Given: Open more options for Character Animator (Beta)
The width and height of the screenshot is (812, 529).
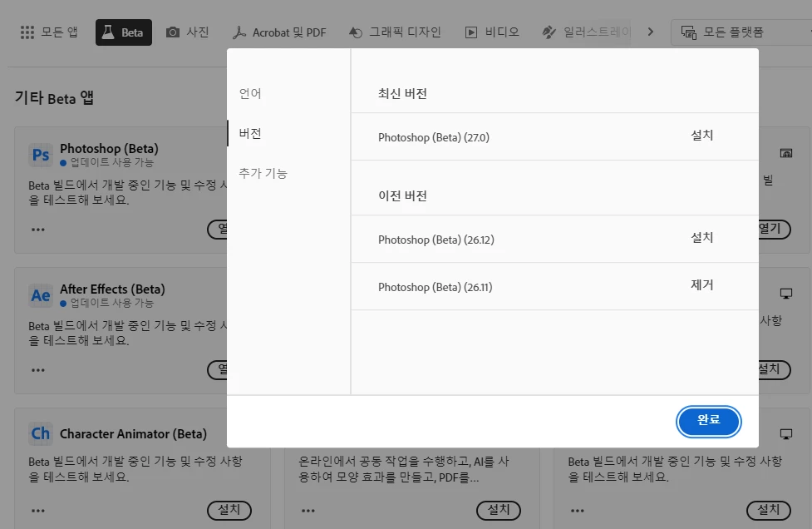Looking at the screenshot, I should [x=37, y=511].
